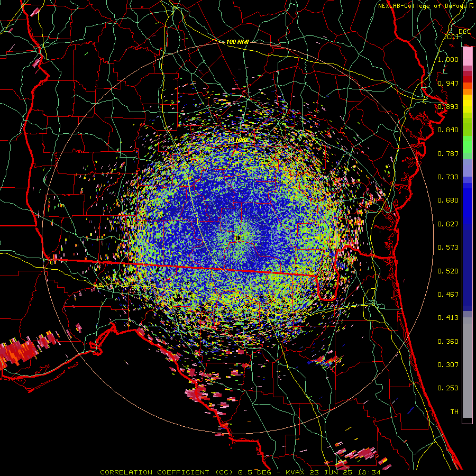This screenshot has height=476, width=476.
Task: Click the 0.253 legend value
Action: [x=448, y=388]
